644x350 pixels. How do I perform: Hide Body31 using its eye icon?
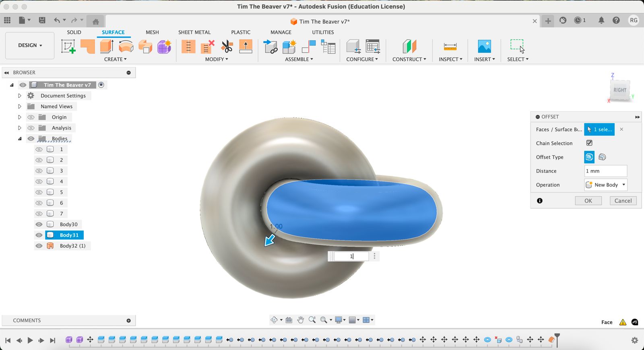coord(39,235)
